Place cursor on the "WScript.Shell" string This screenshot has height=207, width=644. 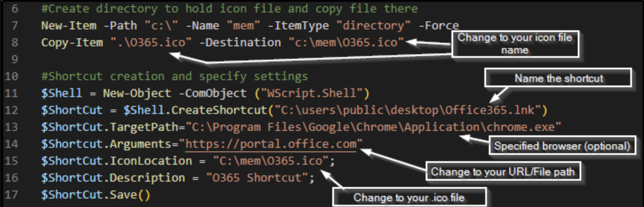click(315, 93)
